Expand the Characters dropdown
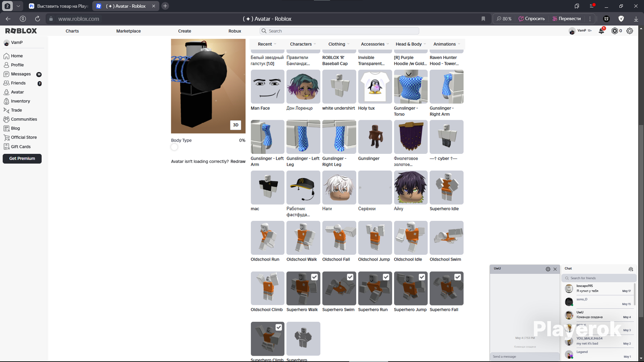 click(303, 44)
